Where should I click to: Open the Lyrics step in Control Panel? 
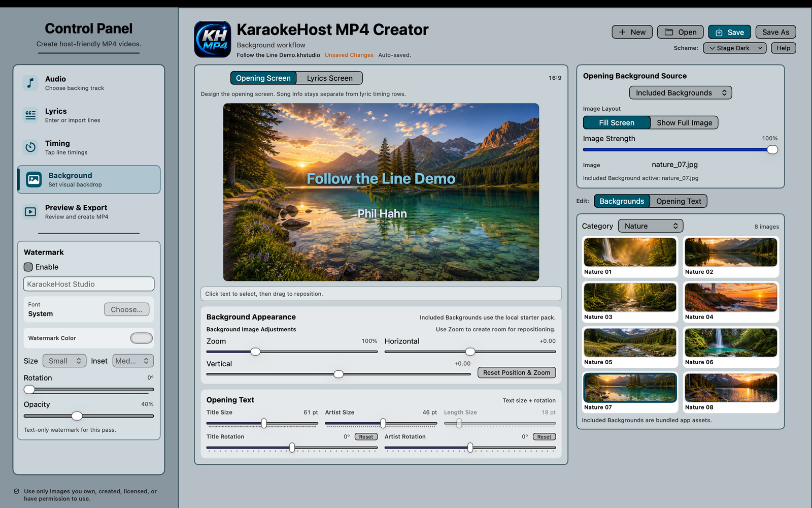pos(89,115)
